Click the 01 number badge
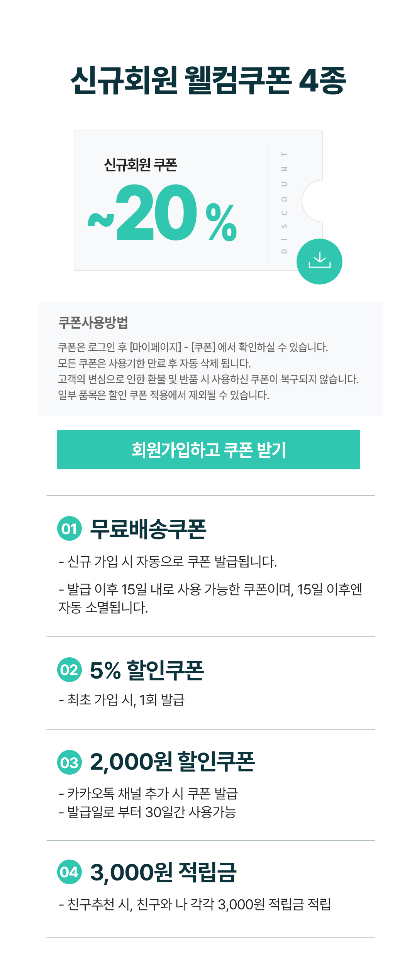 (x=69, y=528)
